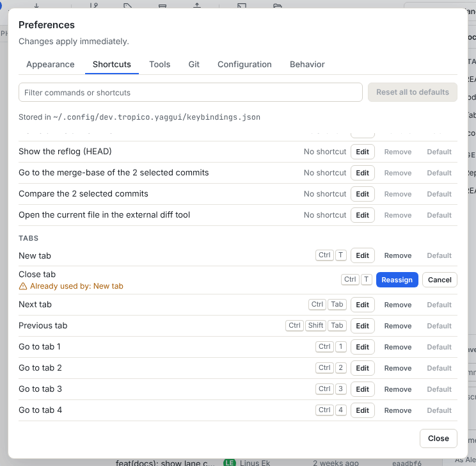
Task: Click the 'Go to tab 1' command label
Action: pyautogui.click(x=40, y=346)
